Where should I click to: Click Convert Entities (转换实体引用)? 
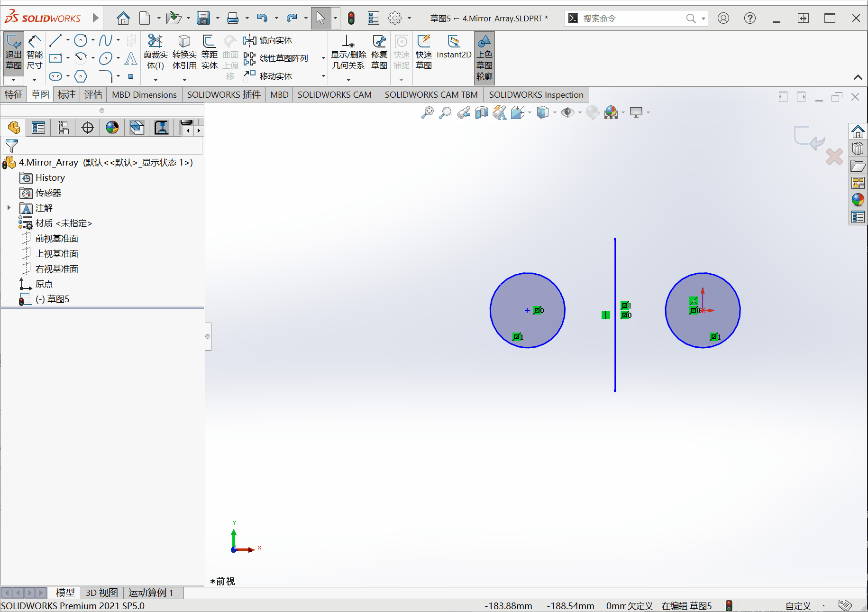184,52
